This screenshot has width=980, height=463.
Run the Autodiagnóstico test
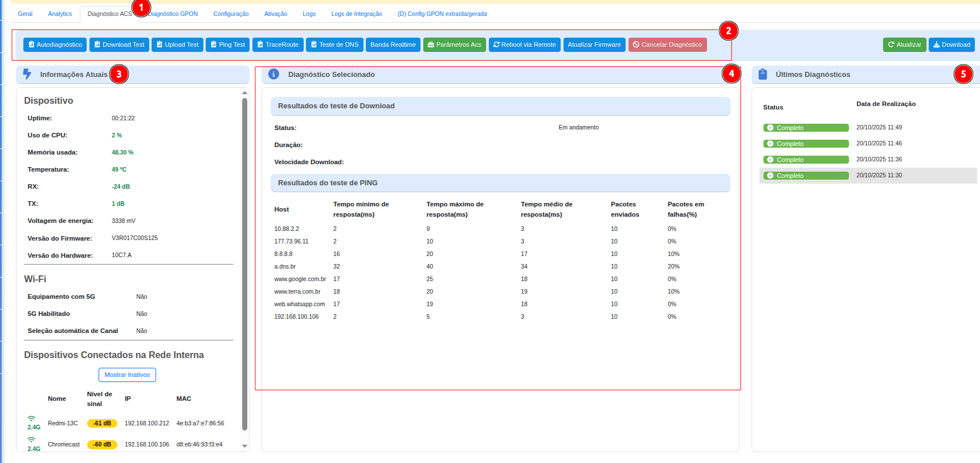pos(55,44)
